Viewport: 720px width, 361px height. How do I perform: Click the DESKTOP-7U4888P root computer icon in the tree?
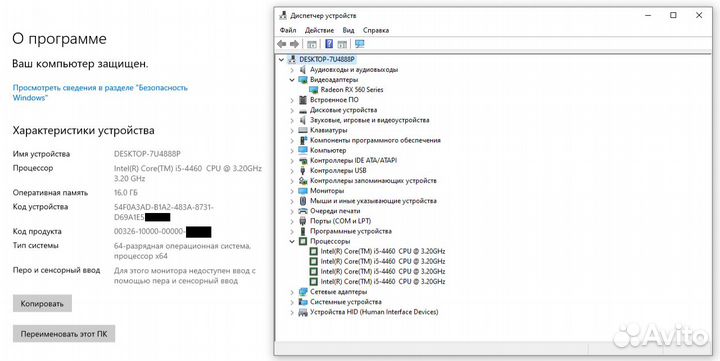[x=292, y=60]
